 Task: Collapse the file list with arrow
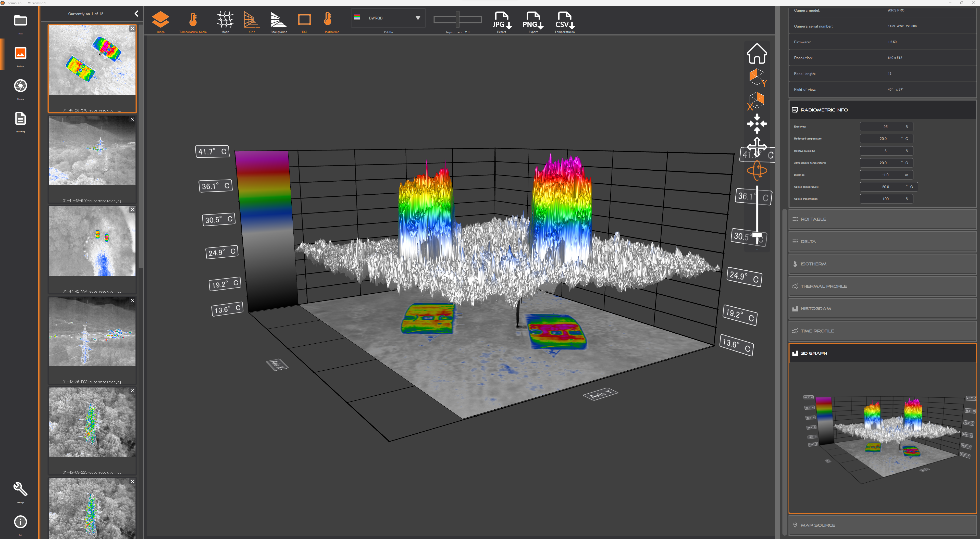coord(137,14)
